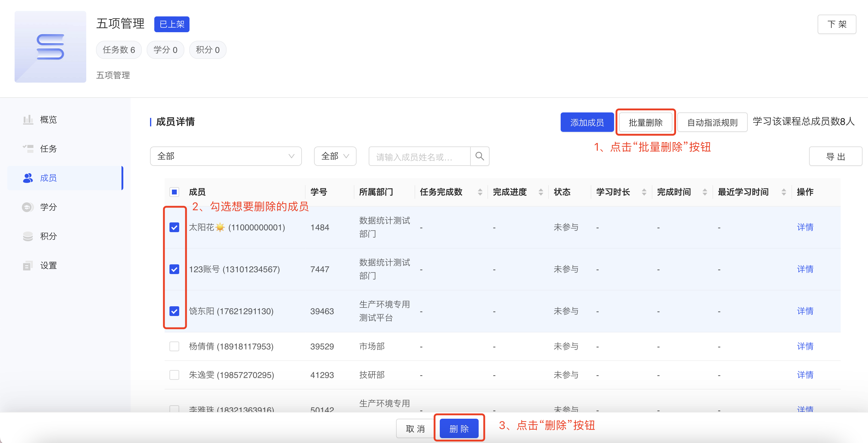Click the 下架 button
The width and height of the screenshot is (868, 443).
click(837, 24)
